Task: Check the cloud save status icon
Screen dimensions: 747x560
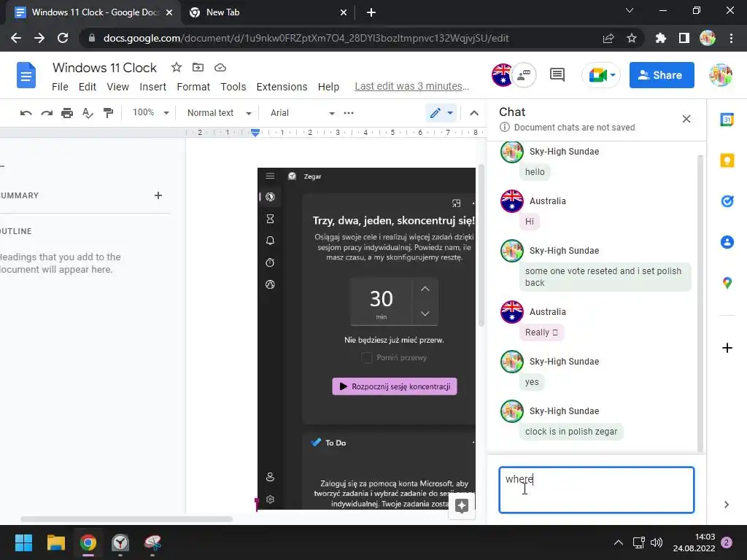Action: (x=220, y=67)
